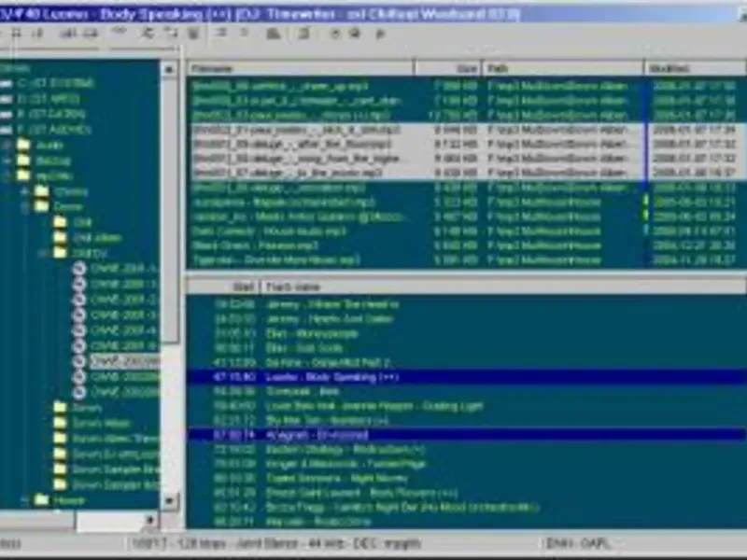
Task: Select the C: drive in the tree
Action: point(56,83)
